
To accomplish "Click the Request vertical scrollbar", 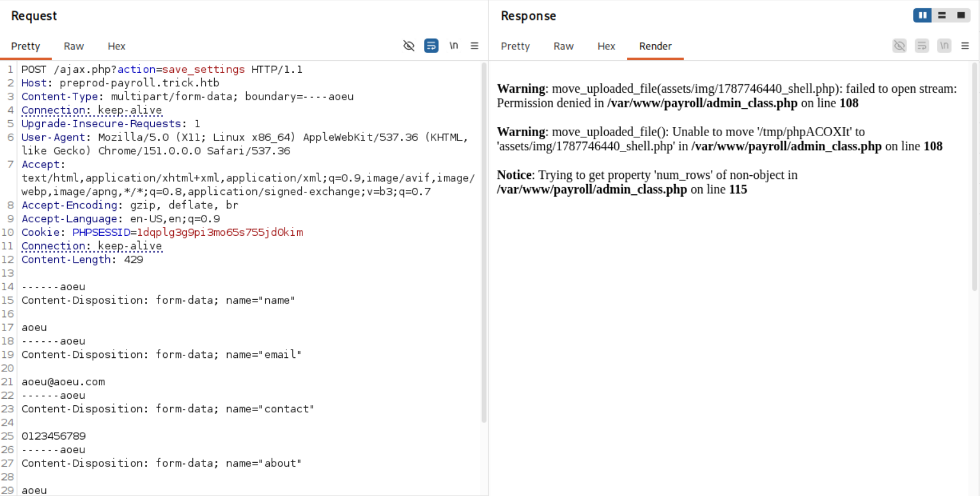I will click(484, 243).
